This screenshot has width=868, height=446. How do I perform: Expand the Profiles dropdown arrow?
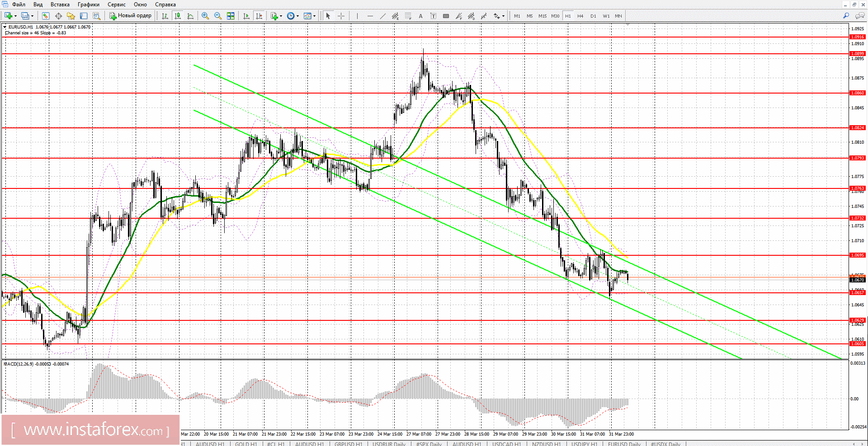click(32, 16)
